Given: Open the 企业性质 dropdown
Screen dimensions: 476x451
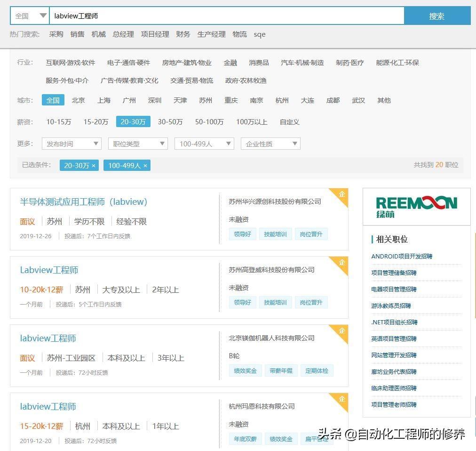Looking at the screenshot, I should pos(270,144).
